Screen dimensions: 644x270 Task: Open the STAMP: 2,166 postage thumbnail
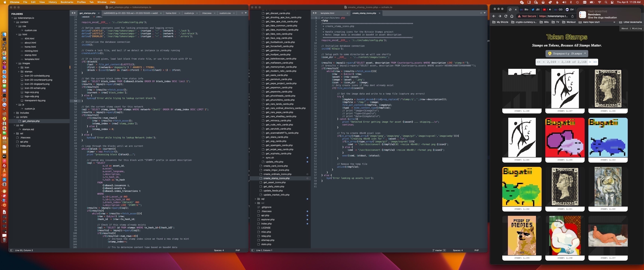(608, 88)
